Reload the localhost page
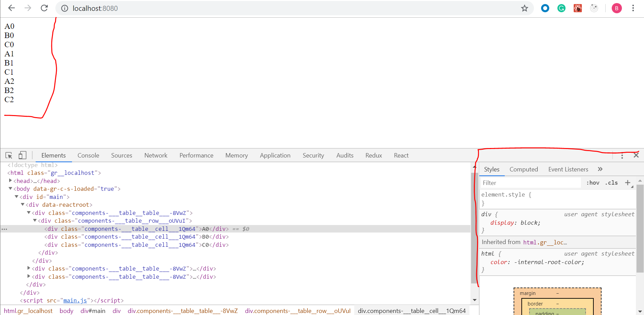Image resolution: width=644 pixels, height=315 pixels. point(44,8)
